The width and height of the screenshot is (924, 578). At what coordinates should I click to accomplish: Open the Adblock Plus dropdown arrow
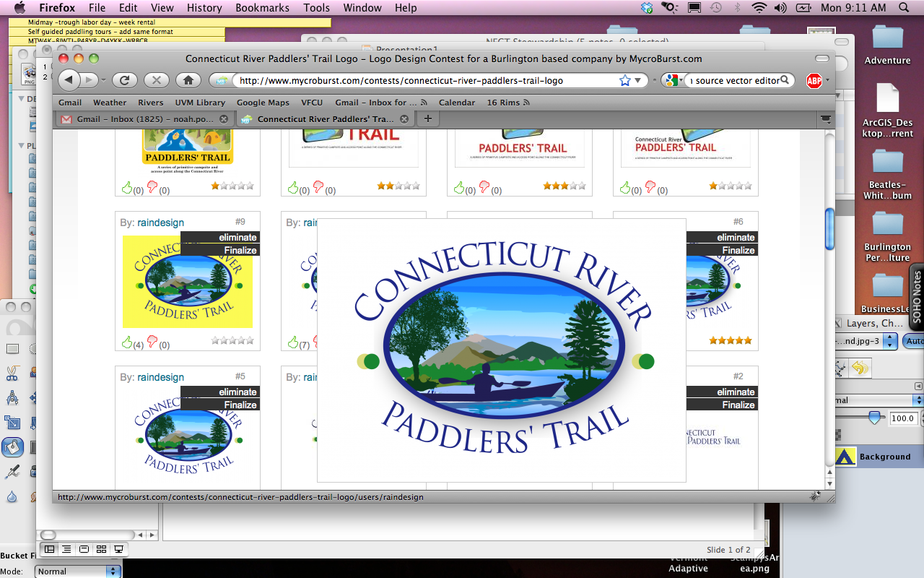tap(827, 81)
